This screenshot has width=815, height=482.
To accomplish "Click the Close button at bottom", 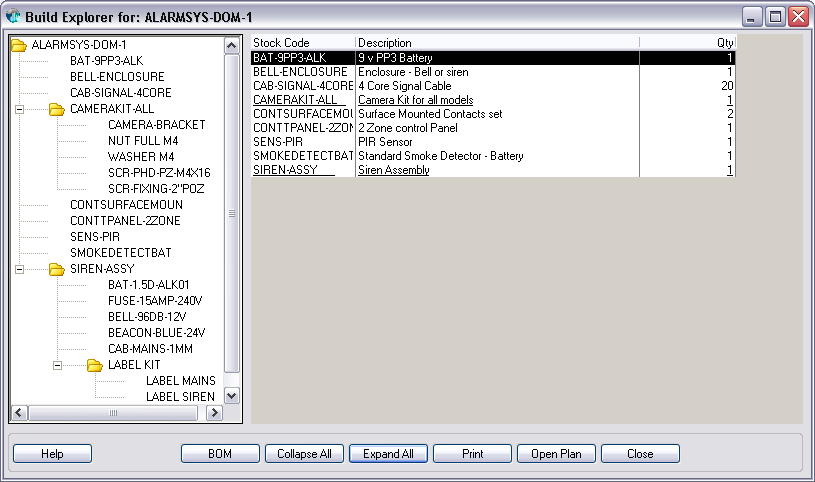I will coord(640,454).
